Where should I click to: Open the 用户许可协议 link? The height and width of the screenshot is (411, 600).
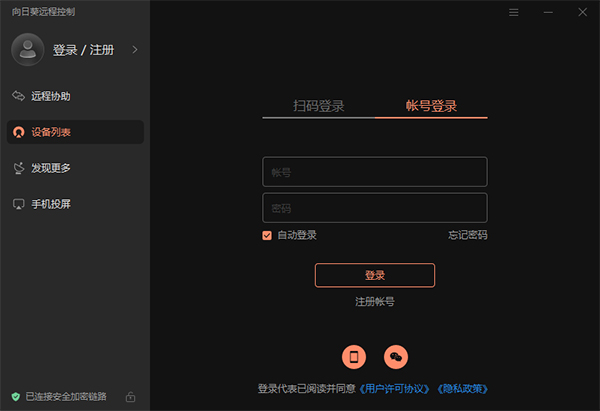tap(395, 389)
